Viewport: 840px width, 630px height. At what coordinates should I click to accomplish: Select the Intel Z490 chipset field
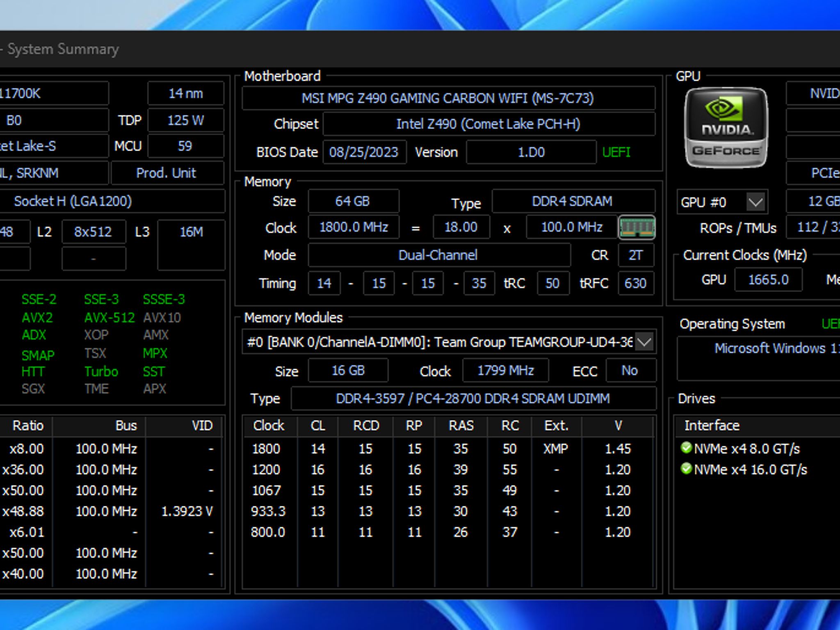coord(488,124)
